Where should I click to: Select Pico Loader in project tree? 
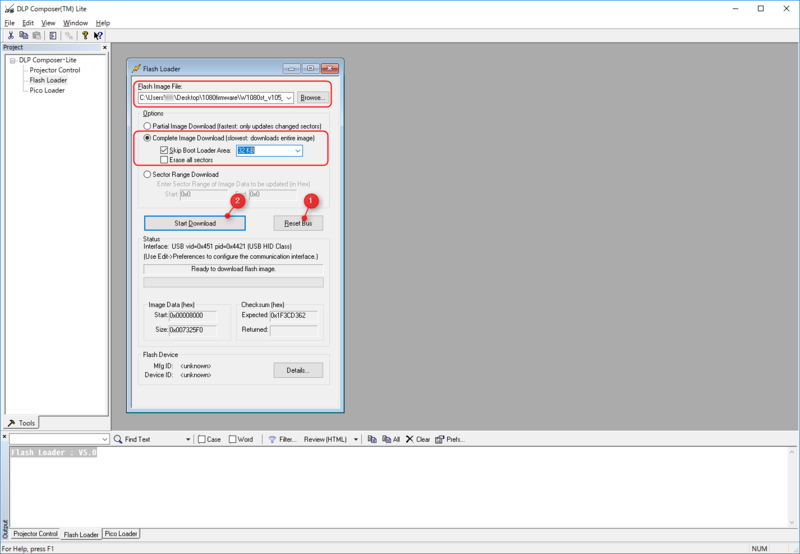pyautogui.click(x=47, y=90)
